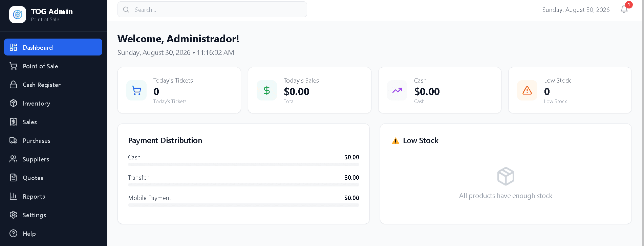The image size is (644, 246).
Task: Go to Point of Sale
Action: (53, 66)
